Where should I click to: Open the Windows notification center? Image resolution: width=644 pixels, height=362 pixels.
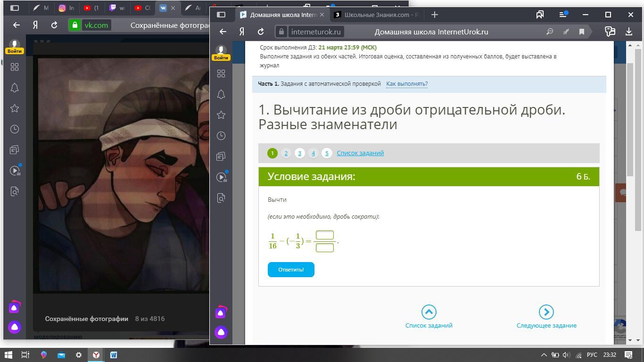(628, 355)
